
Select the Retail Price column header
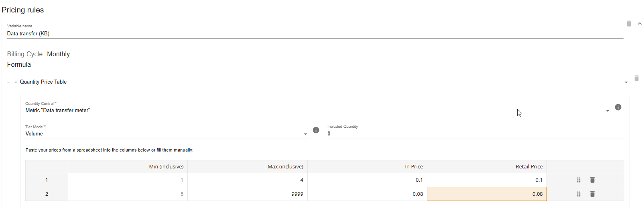point(487,167)
